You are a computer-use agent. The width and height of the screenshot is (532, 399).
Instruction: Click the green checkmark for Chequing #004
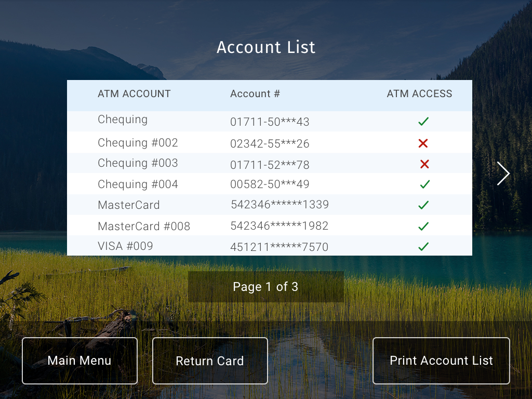coord(425,184)
